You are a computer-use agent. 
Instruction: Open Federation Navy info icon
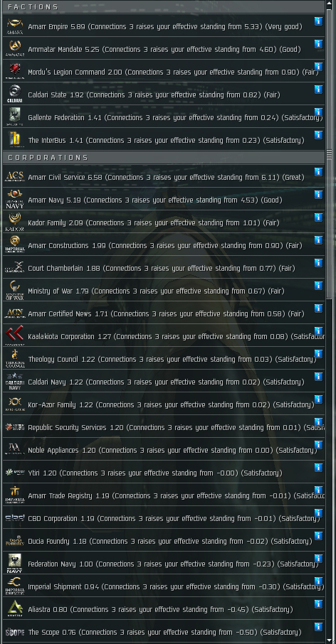click(x=318, y=559)
